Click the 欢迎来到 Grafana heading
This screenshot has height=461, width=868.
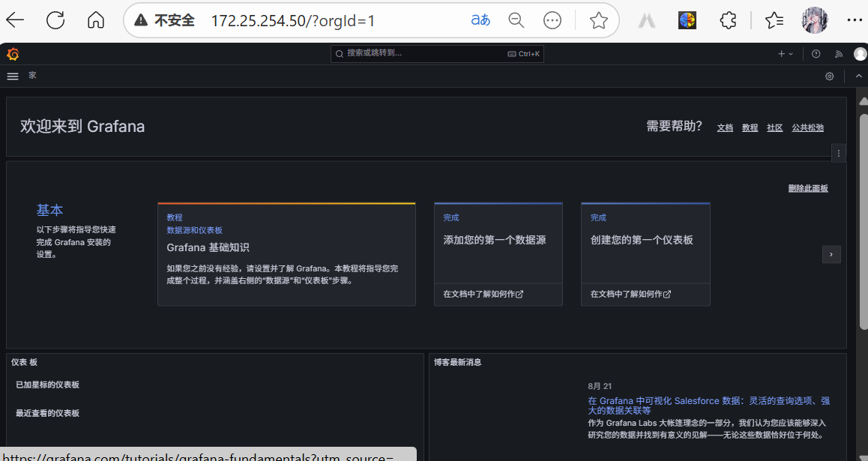[82, 126]
